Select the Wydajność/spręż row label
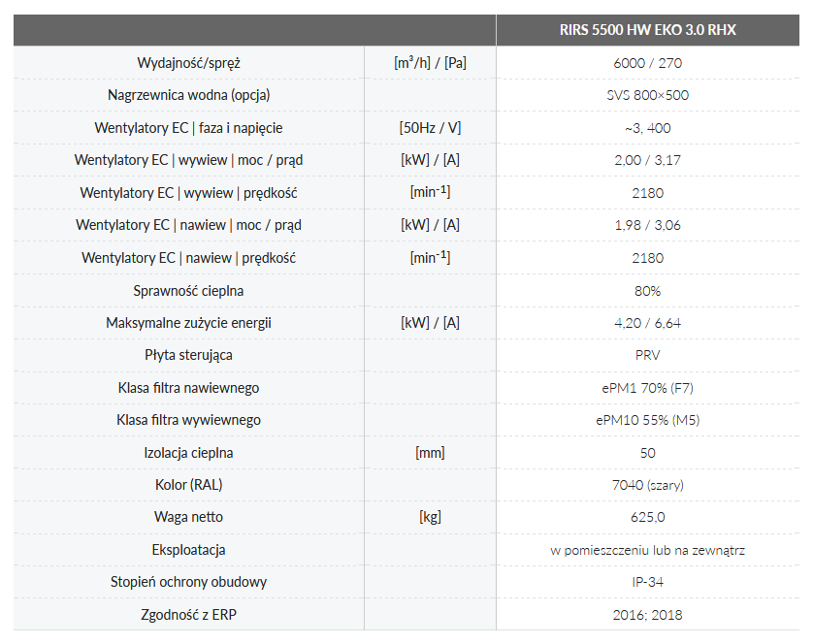 pos(189,63)
